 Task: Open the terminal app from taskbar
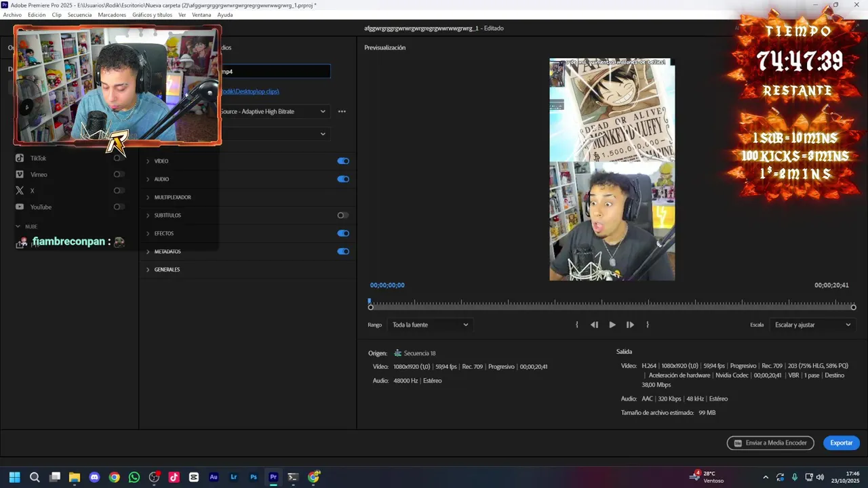click(293, 477)
